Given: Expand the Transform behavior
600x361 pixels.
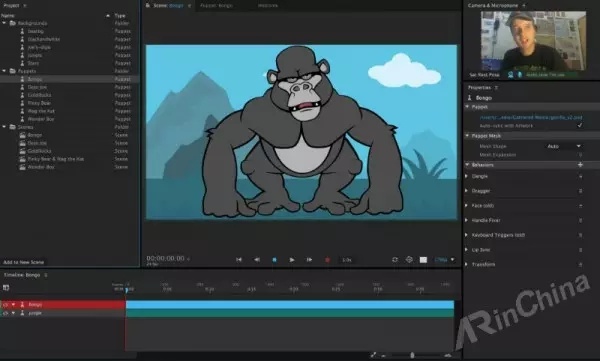Looking at the screenshot, I should [466, 264].
